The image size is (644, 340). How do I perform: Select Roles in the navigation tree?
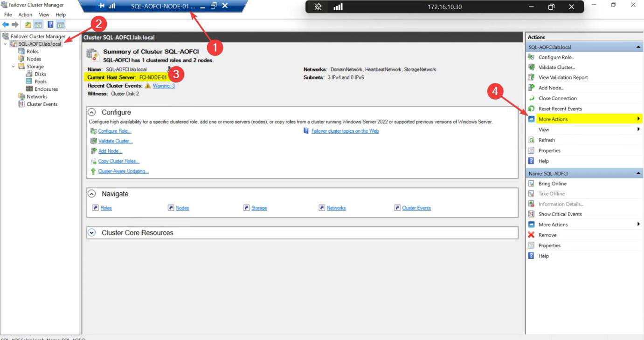click(x=33, y=51)
